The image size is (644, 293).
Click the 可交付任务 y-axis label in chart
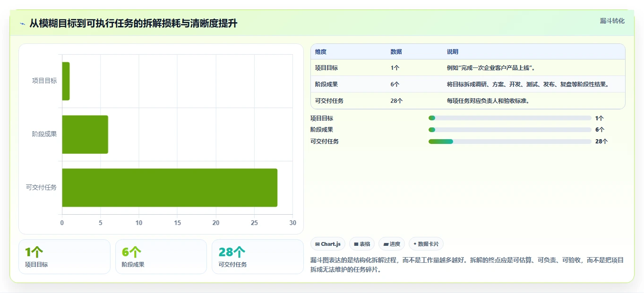(42, 187)
